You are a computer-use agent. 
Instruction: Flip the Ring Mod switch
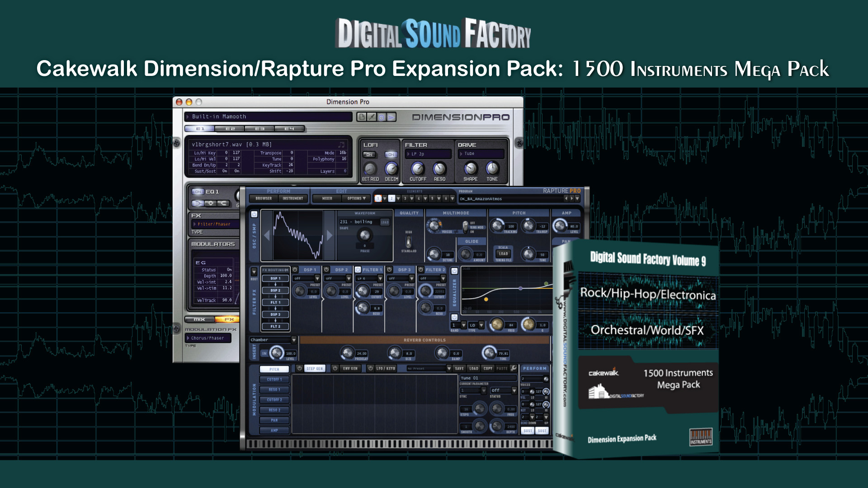465,226
